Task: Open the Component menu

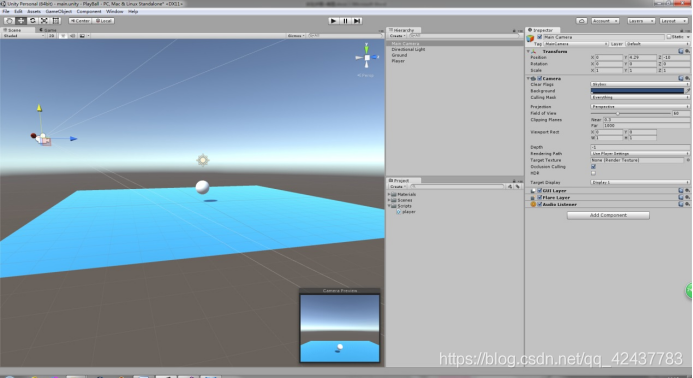Action: click(x=89, y=11)
